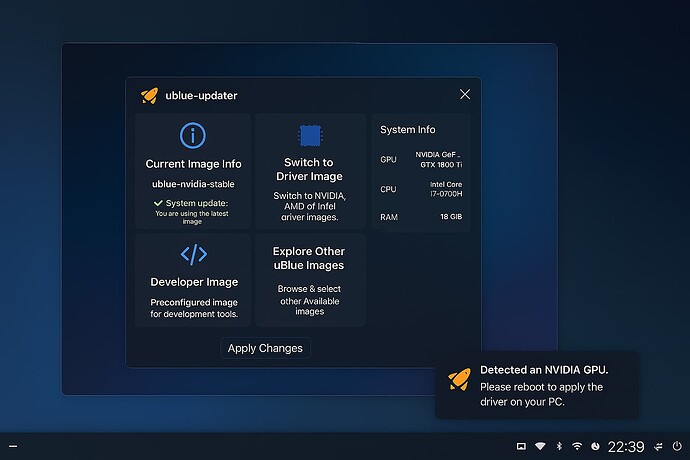Click the System Info heading
Viewport: 690px width, 460px height.
tap(407, 129)
